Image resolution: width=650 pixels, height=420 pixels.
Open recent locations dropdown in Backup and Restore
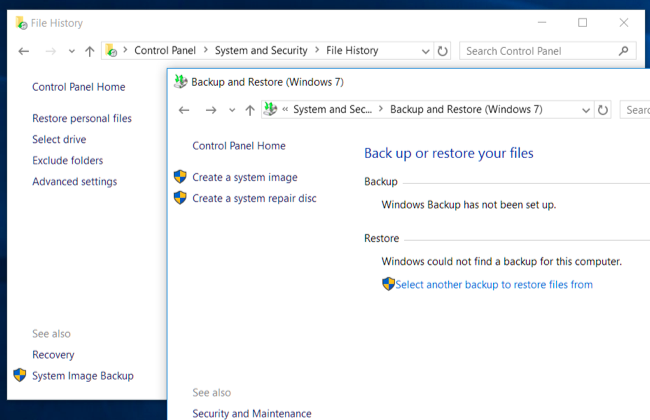coord(232,110)
